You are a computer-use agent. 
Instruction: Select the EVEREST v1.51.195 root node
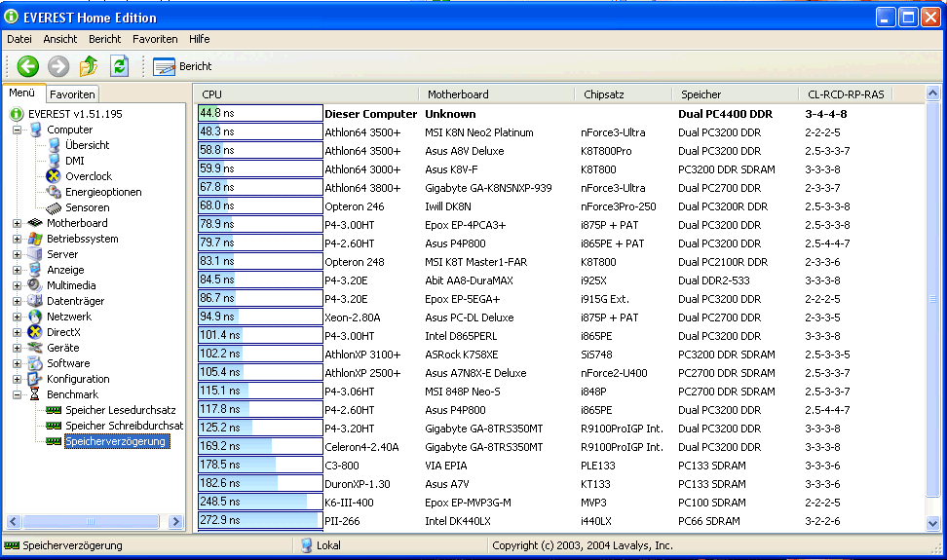tap(75, 113)
